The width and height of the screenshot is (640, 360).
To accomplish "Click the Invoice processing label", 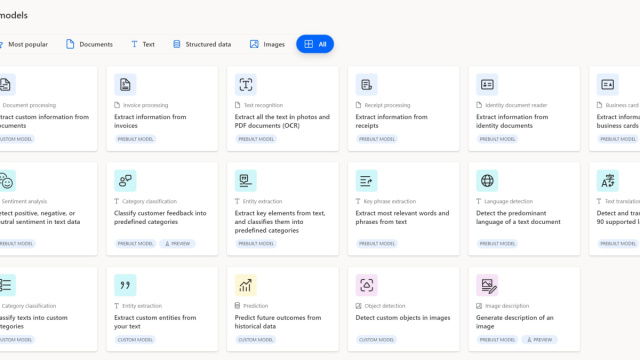I will pos(145,105).
